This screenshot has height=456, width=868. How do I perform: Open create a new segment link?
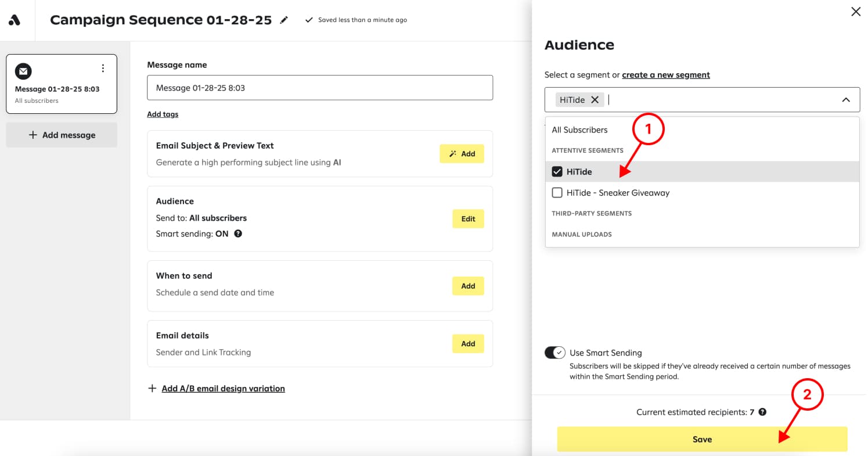coord(665,75)
